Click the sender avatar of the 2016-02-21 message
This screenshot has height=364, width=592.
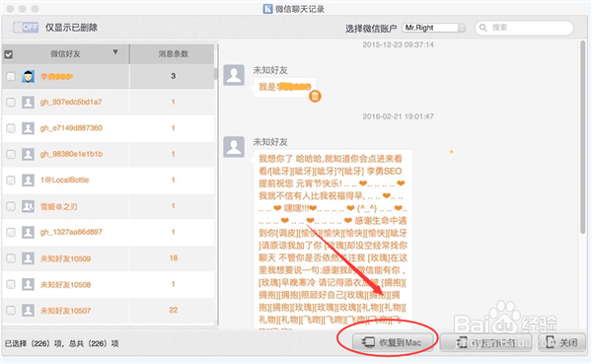[x=234, y=147]
